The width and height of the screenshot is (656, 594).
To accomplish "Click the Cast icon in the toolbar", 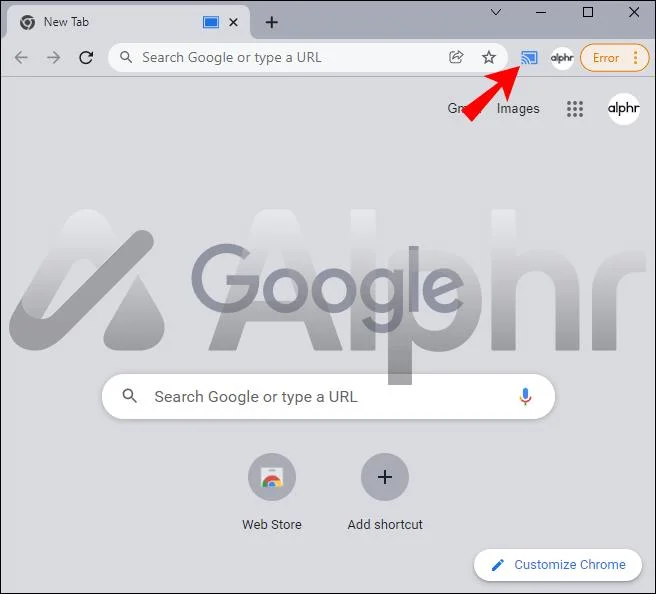I will (x=529, y=58).
